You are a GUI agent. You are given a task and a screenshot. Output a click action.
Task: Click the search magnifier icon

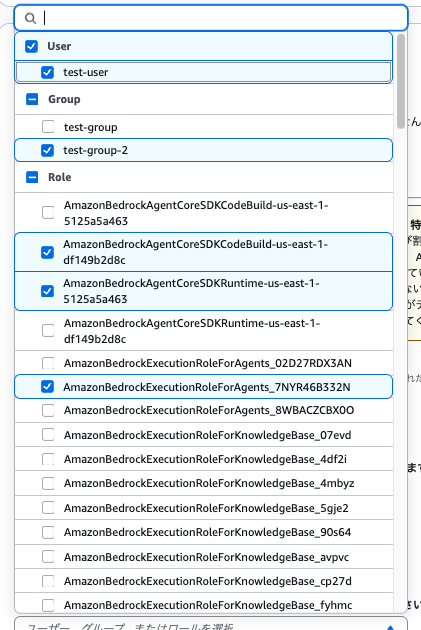coord(31,18)
